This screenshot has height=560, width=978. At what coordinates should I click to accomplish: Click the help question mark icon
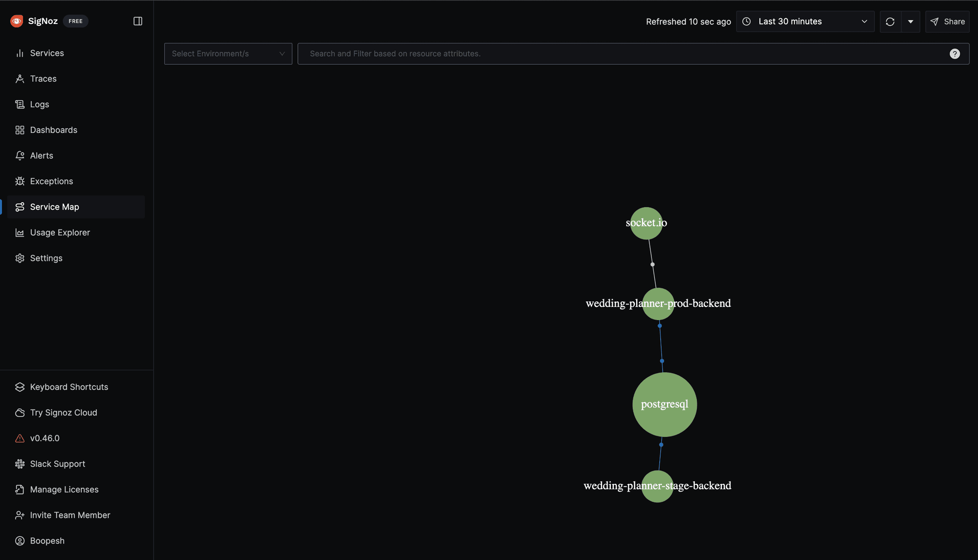[955, 54]
